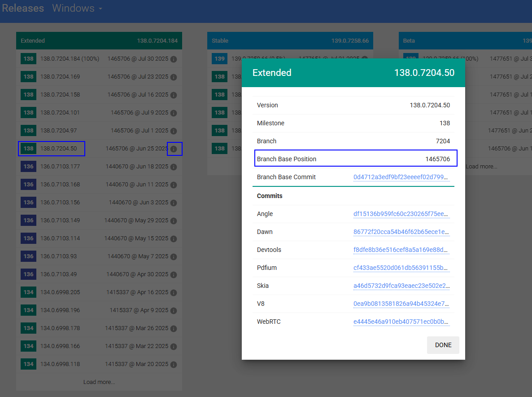Open info icon for version 138.0.7204.184
Viewport: 532px width, 397px height.
click(174, 59)
